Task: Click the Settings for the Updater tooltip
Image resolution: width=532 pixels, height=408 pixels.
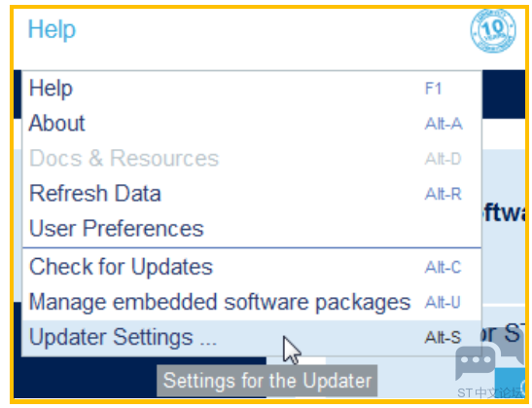Action: point(267,381)
